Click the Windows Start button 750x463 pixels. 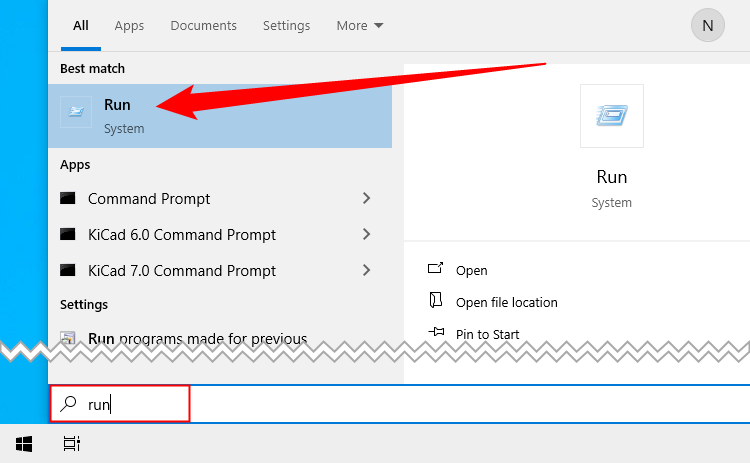tap(23, 443)
